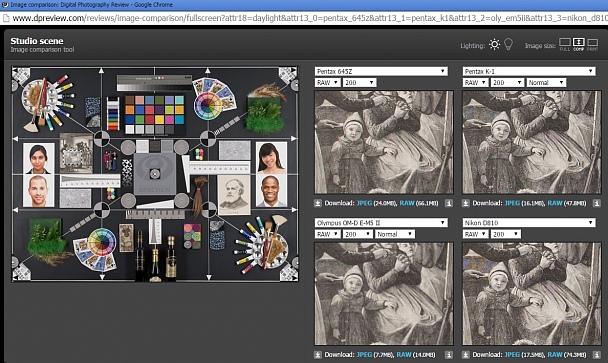Image resolution: width=608 pixels, height=363 pixels.
Task: Click the Olympus OM-D crop preview image
Action: click(384, 294)
